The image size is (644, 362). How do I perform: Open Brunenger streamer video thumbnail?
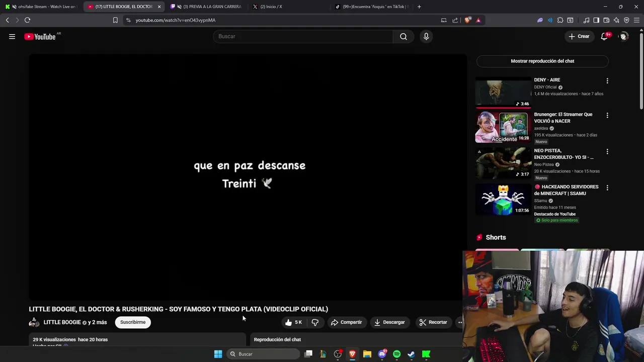(x=503, y=127)
